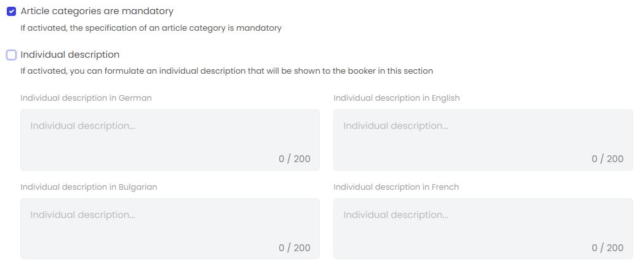This screenshot has width=644, height=272.
Task: Click the Individual description in Bulgarian field label
Action: [x=89, y=187]
